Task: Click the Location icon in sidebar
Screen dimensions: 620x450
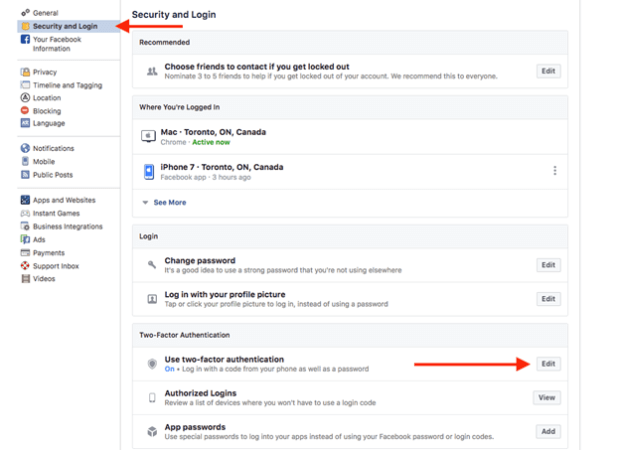Action: pyautogui.click(x=25, y=98)
